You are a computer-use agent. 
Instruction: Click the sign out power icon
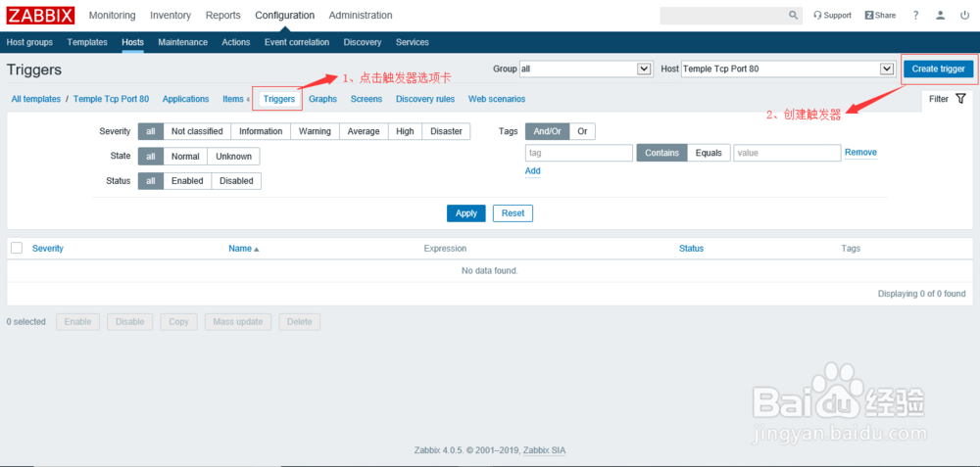(x=964, y=16)
